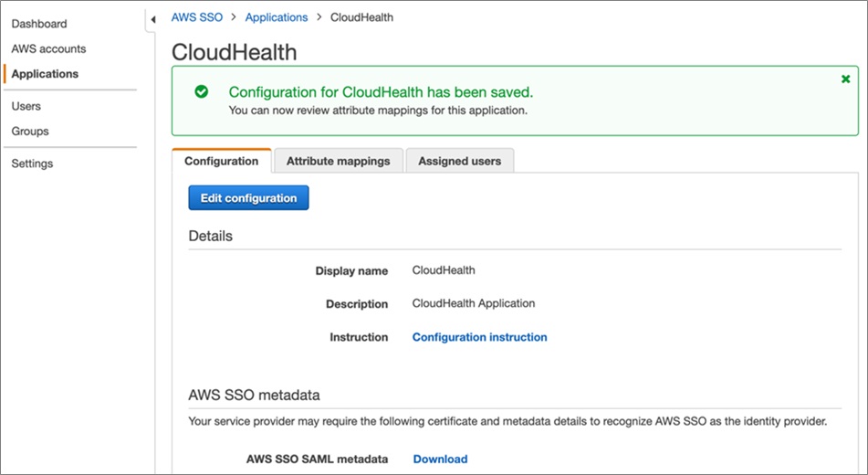This screenshot has width=868, height=475.
Task: Open Users in the sidebar
Action: click(26, 106)
